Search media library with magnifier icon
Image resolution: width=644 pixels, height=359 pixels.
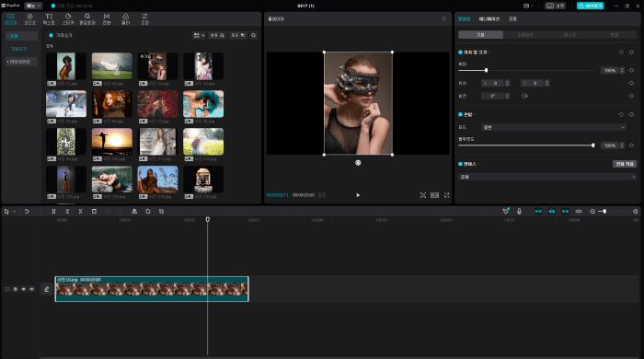tap(253, 35)
